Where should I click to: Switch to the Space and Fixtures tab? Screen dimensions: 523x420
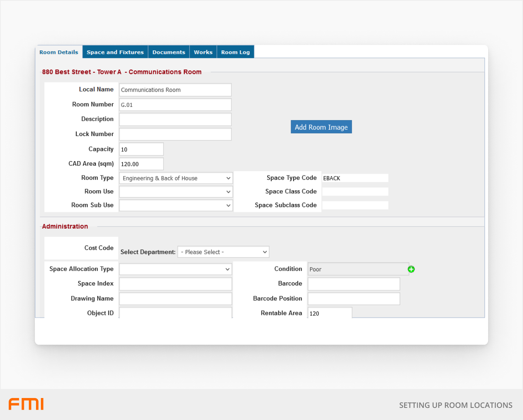click(x=115, y=52)
